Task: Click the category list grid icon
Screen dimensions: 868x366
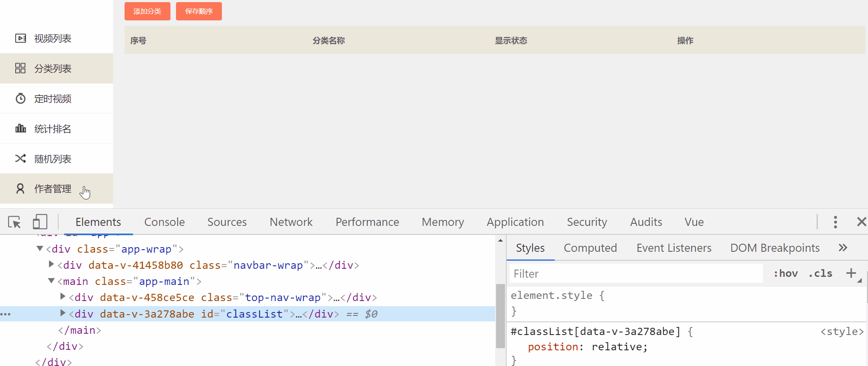Action: click(20, 68)
